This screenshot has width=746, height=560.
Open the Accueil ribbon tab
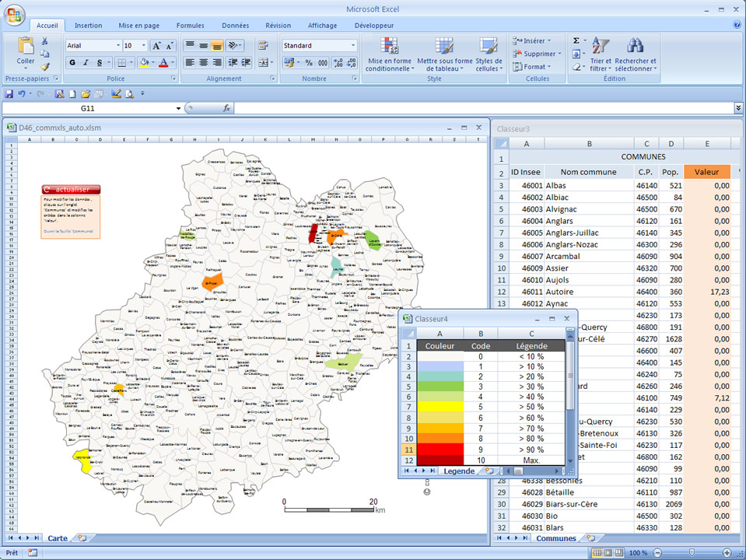click(47, 25)
